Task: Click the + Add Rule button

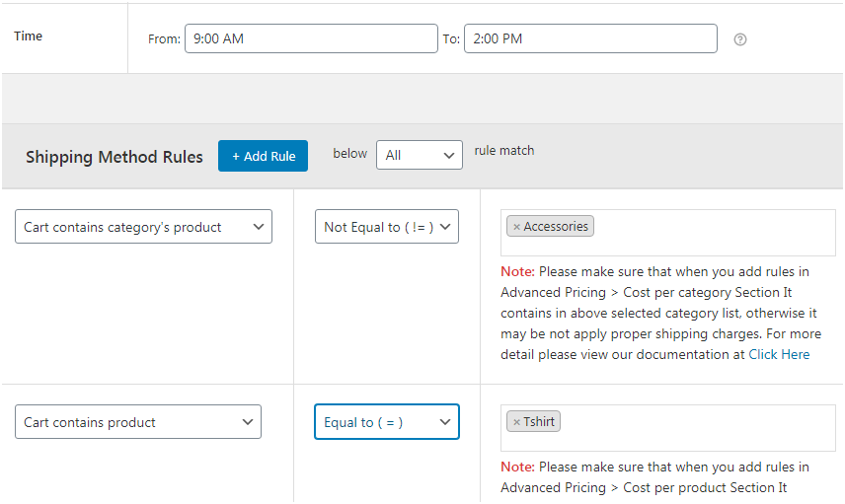Action: 263,156
